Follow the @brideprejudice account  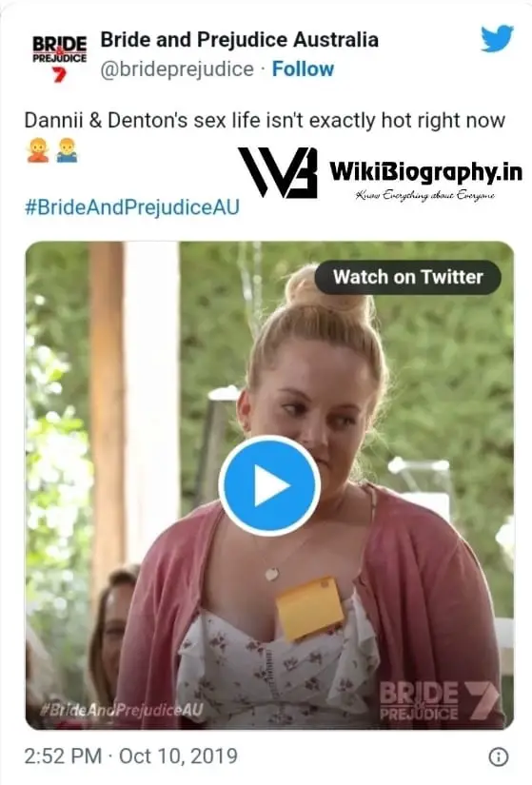click(303, 69)
